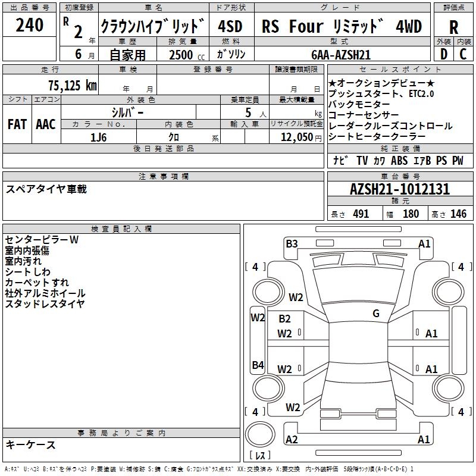This screenshot has height=476, width=476.
Task: Click the B3 mark on front bumper
Action: [292, 243]
